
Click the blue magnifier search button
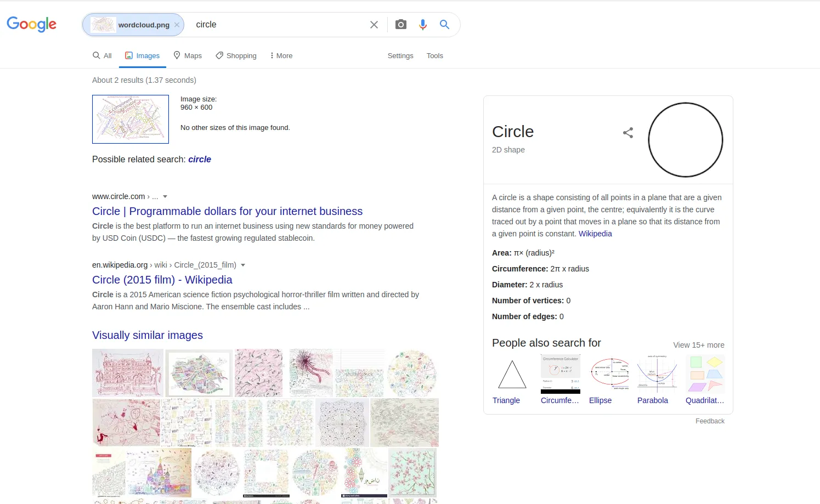pyautogui.click(x=445, y=25)
